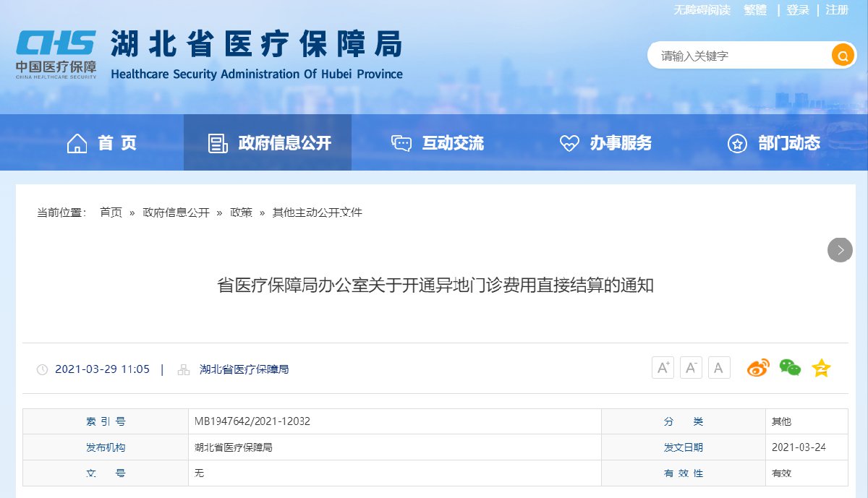Switch to traditional Chinese via 繁體

pos(755,10)
